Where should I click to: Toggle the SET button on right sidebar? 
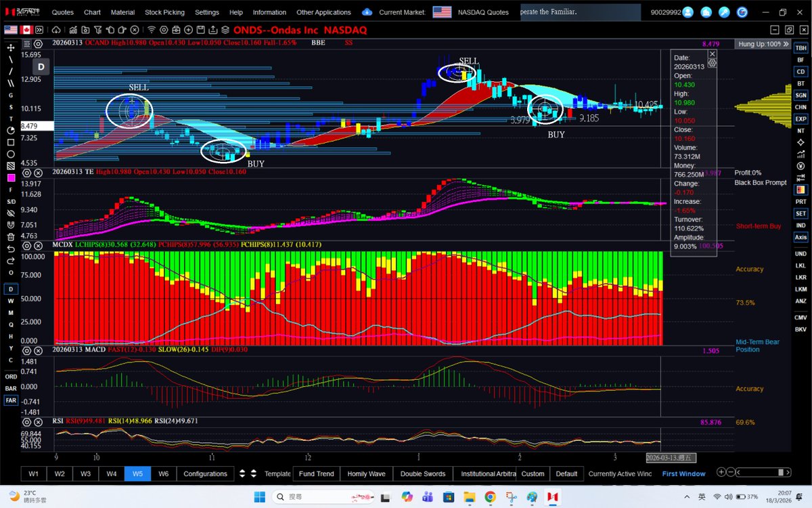[800, 213]
